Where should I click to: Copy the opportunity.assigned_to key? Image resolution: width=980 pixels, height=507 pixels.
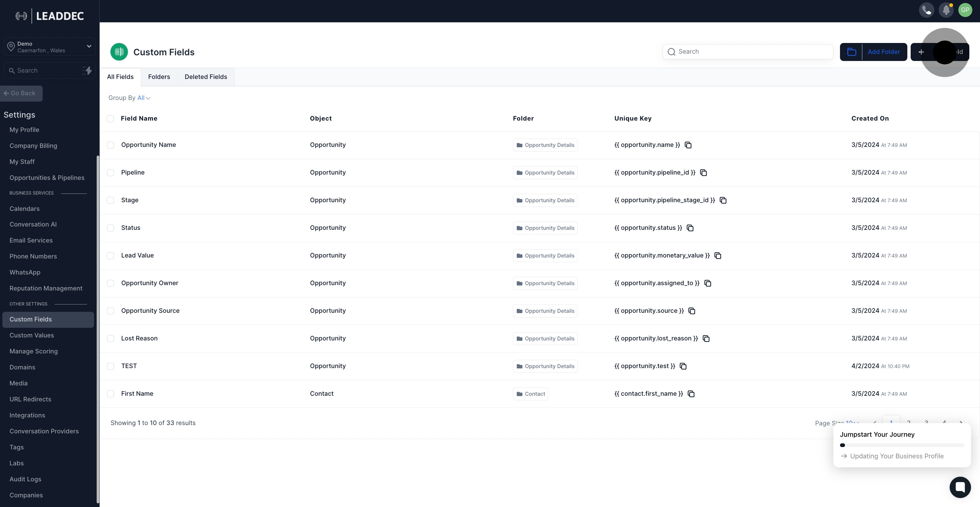pyautogui.click(x=708, y=283)
